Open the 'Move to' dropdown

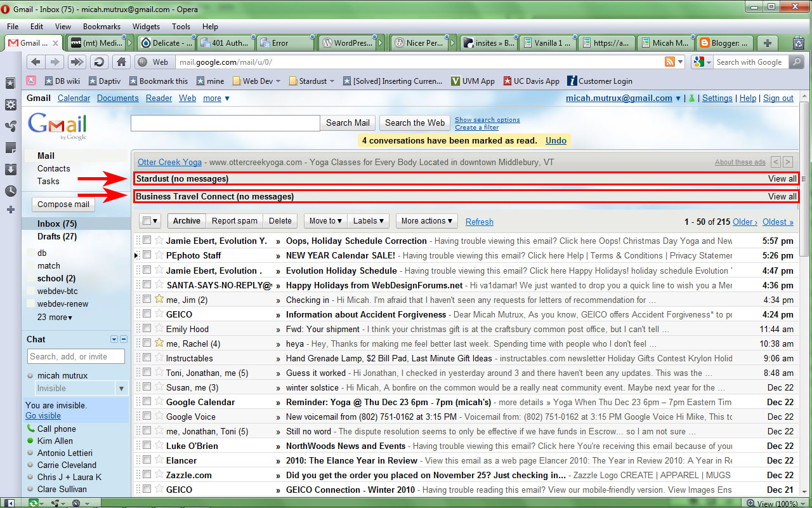pos(326,221)
